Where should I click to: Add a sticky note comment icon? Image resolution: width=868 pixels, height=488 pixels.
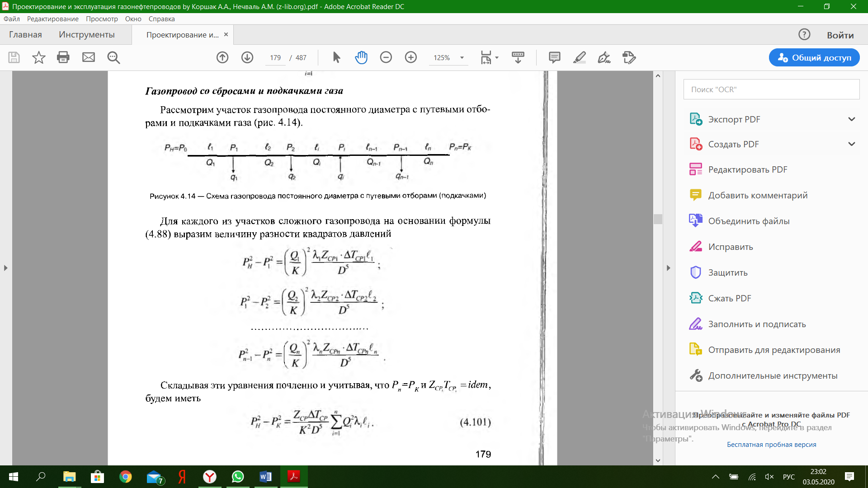tap(554, 57)
